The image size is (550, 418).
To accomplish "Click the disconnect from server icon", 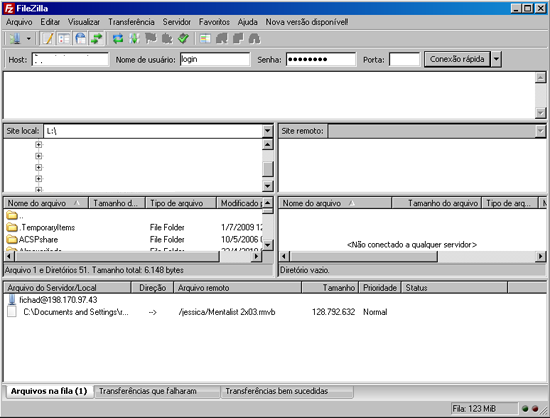I will [x=167, y=39].
